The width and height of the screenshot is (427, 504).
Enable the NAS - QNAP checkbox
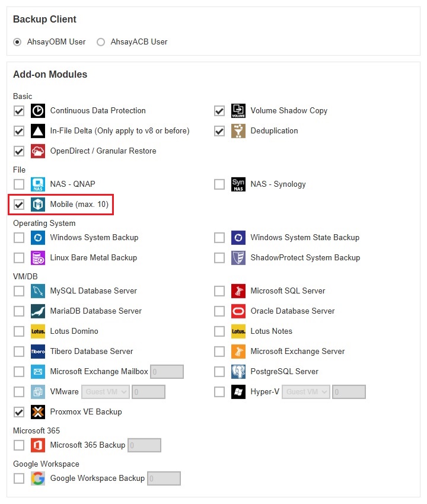19,184
